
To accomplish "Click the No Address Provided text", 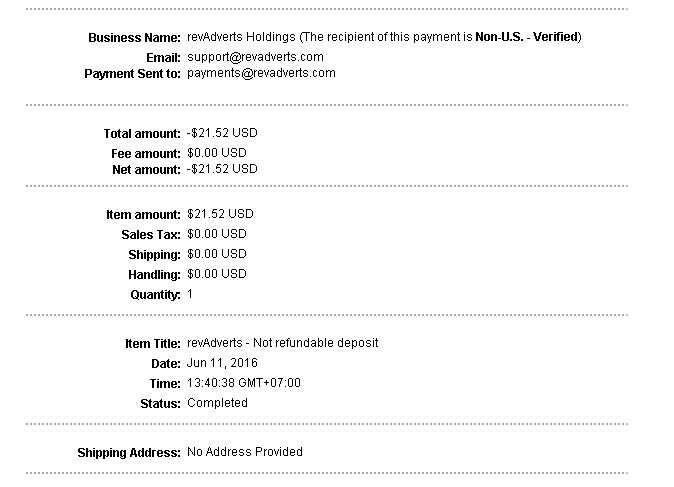I will coord(245,452).
